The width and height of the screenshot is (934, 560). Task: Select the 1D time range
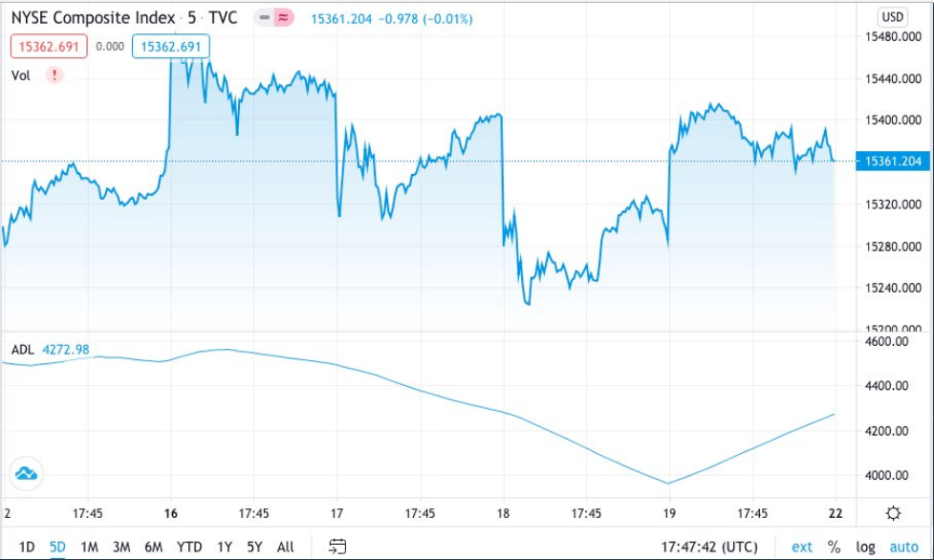(27, 547)
